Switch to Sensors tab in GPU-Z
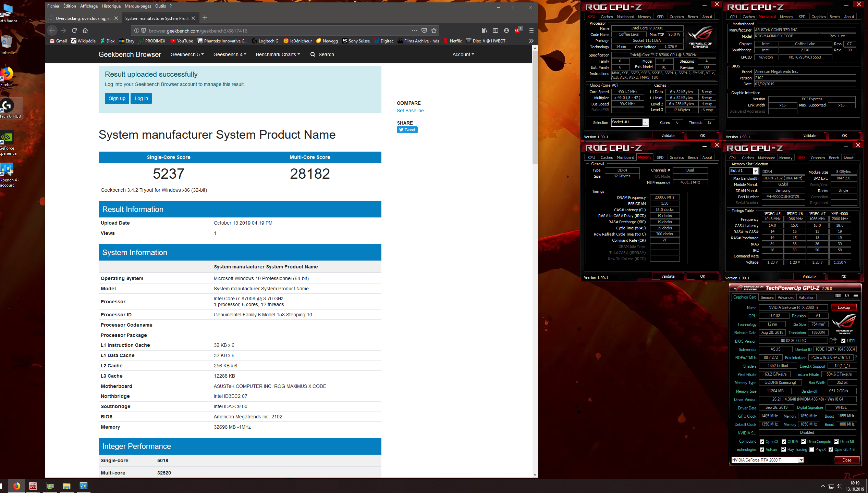 pyautogui.click(x=767, y=297)
